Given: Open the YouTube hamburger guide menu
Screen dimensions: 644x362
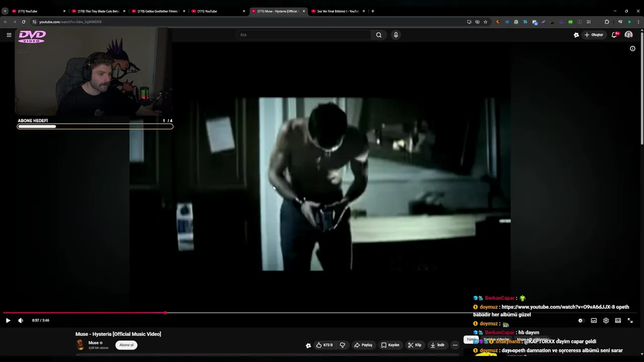Looking at the screenshot, I should click(9, 35).
